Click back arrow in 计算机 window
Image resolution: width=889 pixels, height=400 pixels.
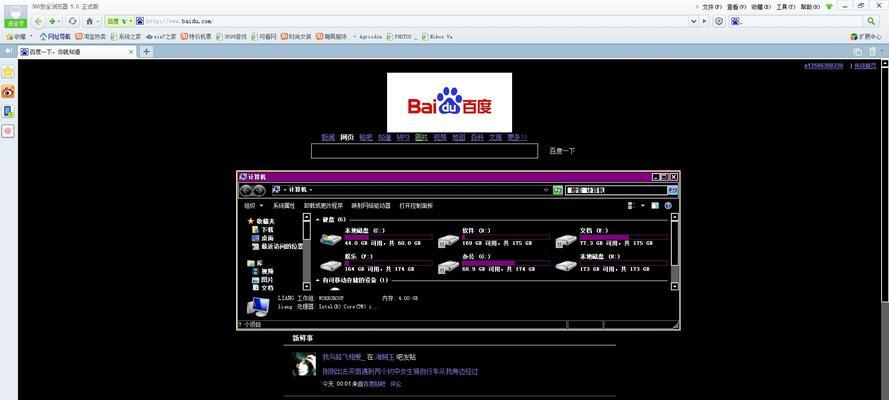pyautogui.click(x=246, y=190)
